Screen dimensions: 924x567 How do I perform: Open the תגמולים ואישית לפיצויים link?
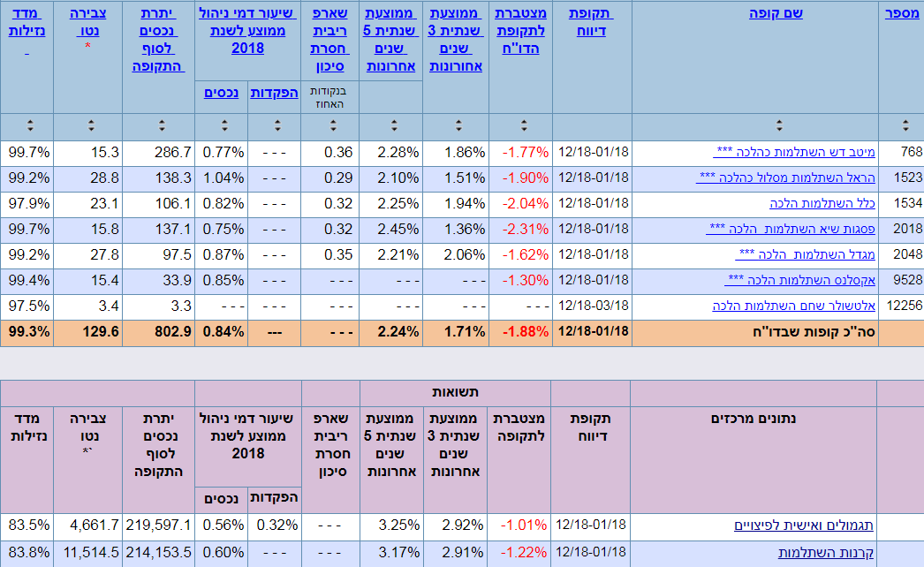803,525
